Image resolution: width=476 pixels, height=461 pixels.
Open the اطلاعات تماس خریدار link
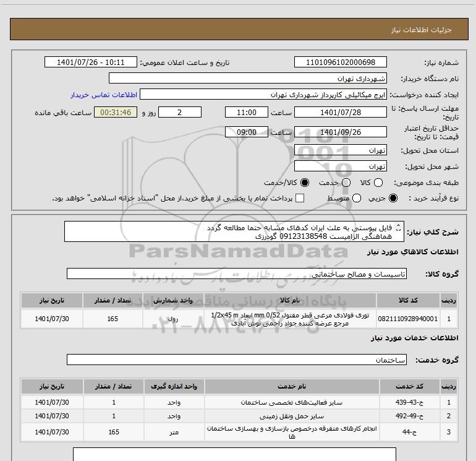point(104,95)
